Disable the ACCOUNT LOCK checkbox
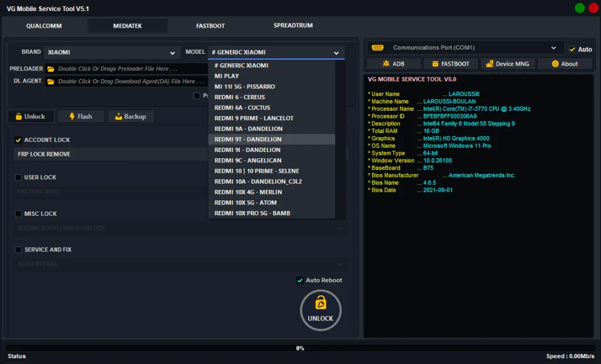Viewport: 601px width, 364px height. (18, 140)
